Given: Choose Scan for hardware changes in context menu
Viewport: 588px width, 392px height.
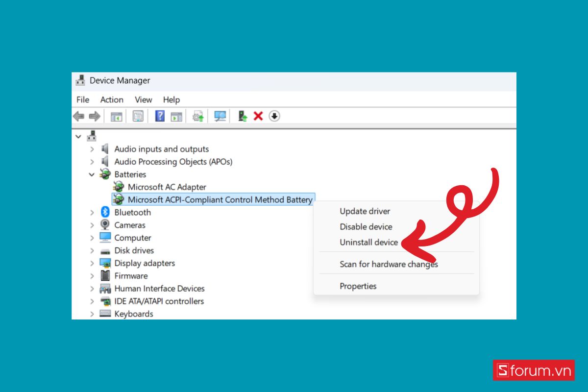Looking at the screenshot, I should coord(389,264).
